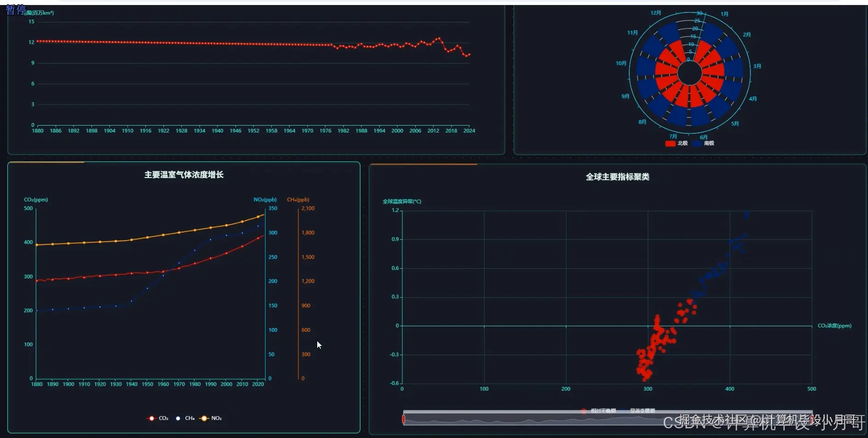Toggle the 相对平稳期 red legend entry

click(x=599, y=411)
